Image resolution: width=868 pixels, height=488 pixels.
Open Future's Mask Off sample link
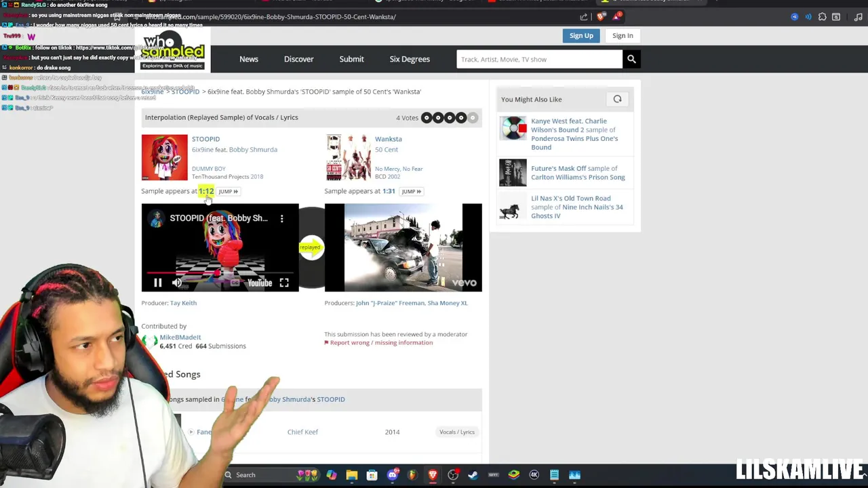click(559, 168)
